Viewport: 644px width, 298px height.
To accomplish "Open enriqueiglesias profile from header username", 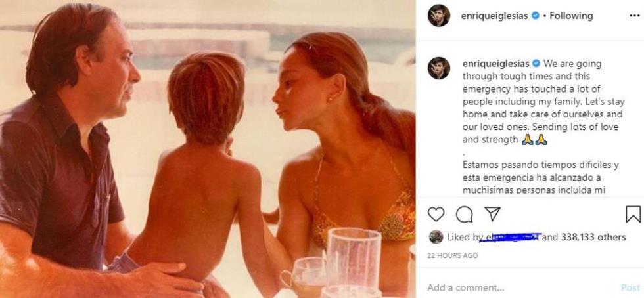I will point(495,16).
